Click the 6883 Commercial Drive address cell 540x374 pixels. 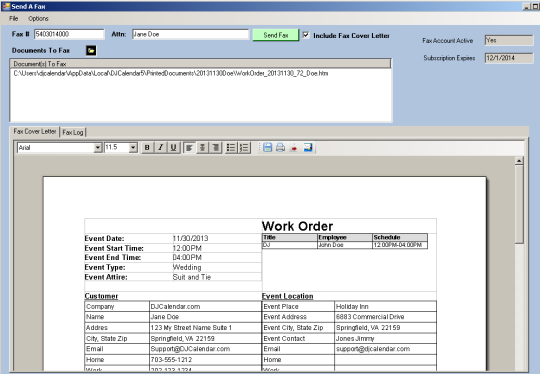pyautogui.click(x=385, y=317)
